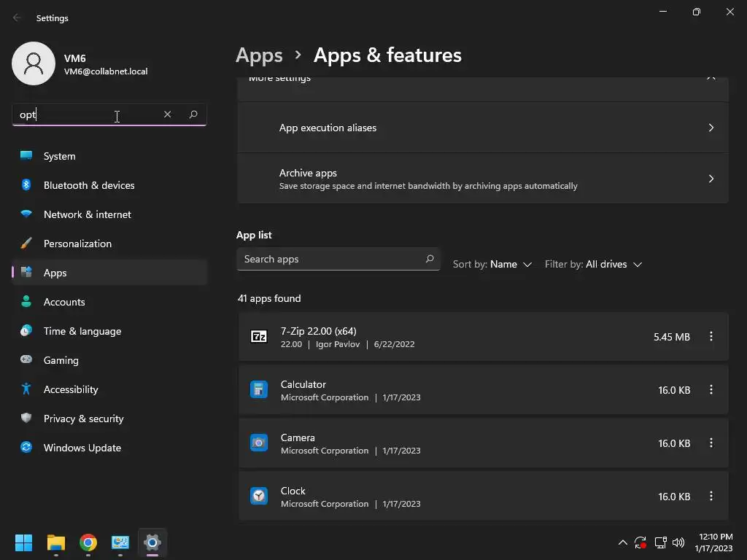Image resolution: width=747 pixels, height=560 pixels.
Task: Click the VM6 user account profile
Action: (x=80, y=64)
